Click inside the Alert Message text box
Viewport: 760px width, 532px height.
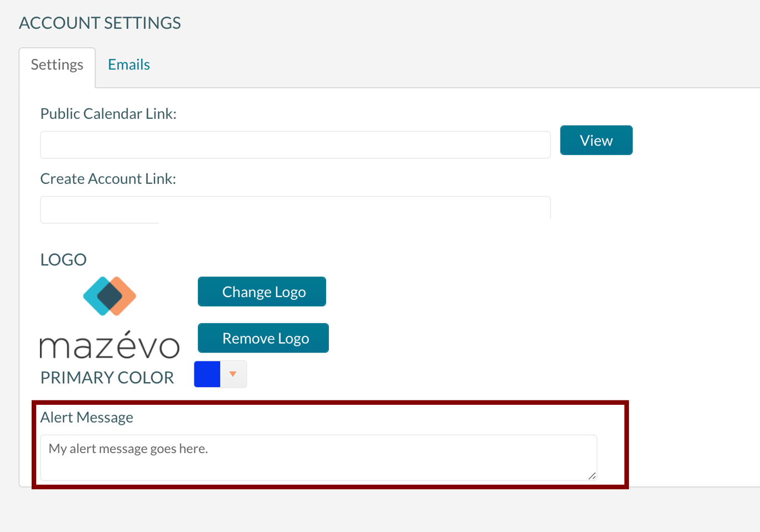click(x=317, y=455)
